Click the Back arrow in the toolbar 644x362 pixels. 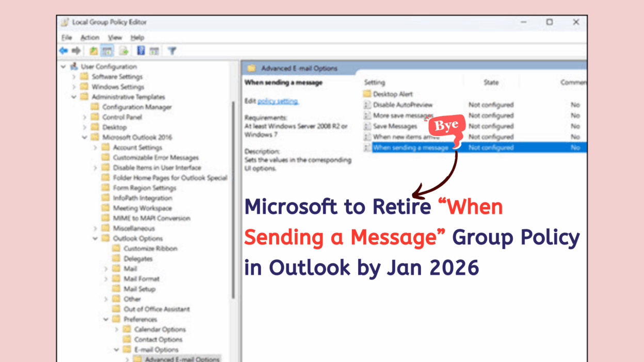tap(63, 51)
